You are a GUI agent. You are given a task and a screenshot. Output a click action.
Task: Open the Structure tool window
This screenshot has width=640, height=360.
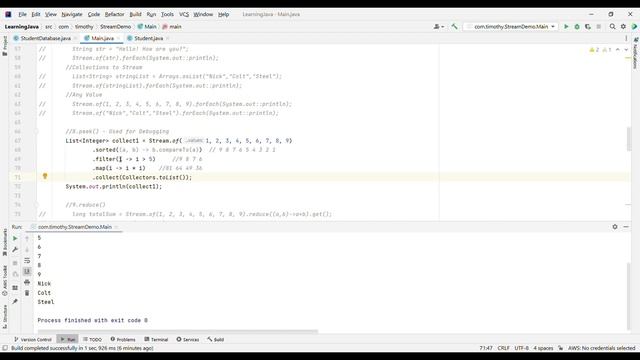[x=5, y=317]
